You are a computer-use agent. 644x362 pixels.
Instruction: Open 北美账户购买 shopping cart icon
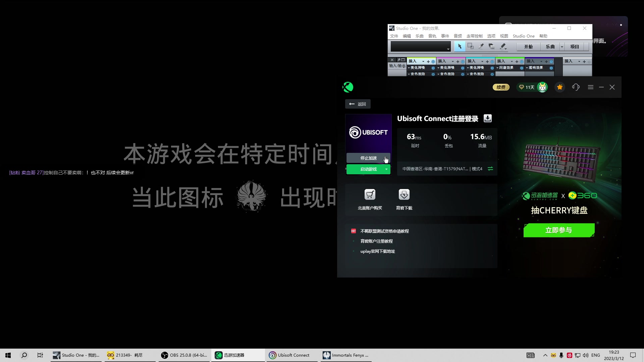370,194
